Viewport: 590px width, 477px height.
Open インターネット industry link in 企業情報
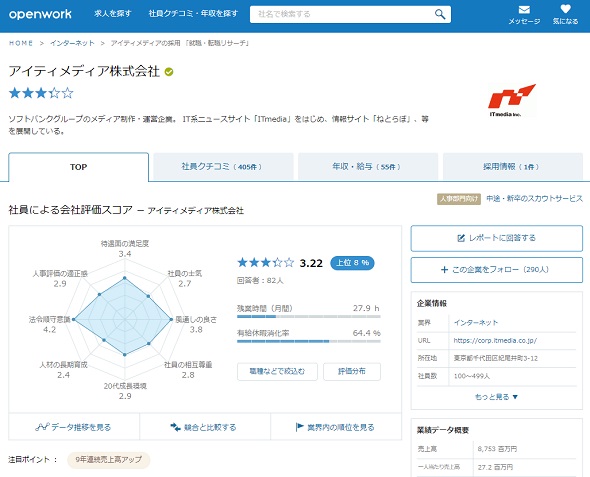(476, 323)
